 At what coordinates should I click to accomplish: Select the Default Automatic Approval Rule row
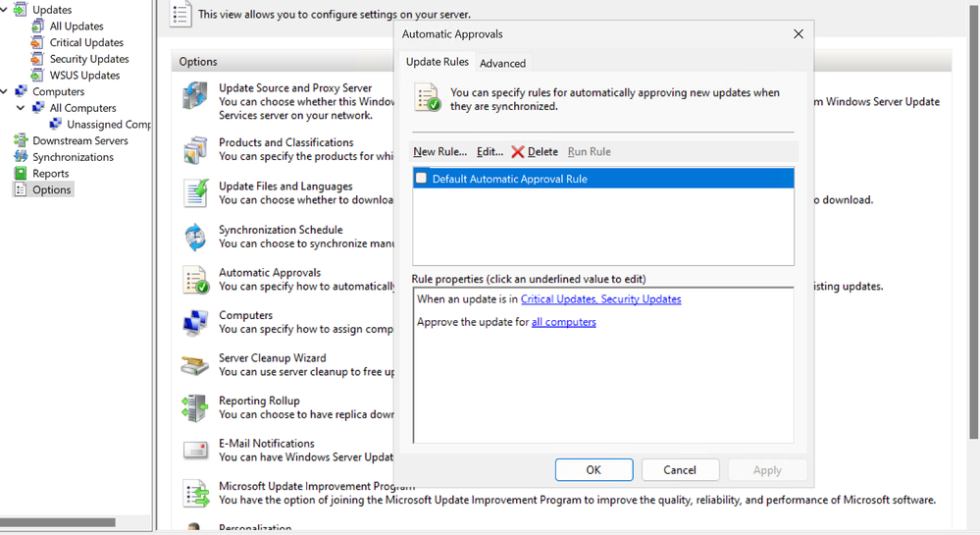tap(603, 179)
